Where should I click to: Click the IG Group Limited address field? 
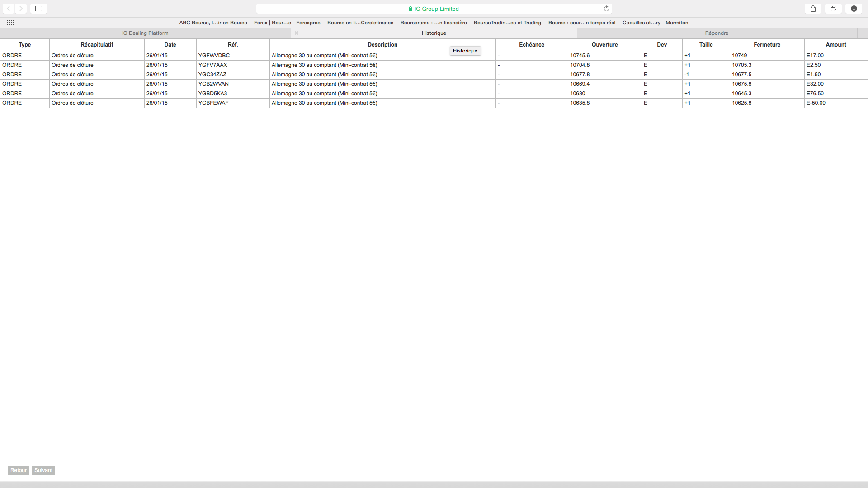pyautogui.click(x=434, y=9)
